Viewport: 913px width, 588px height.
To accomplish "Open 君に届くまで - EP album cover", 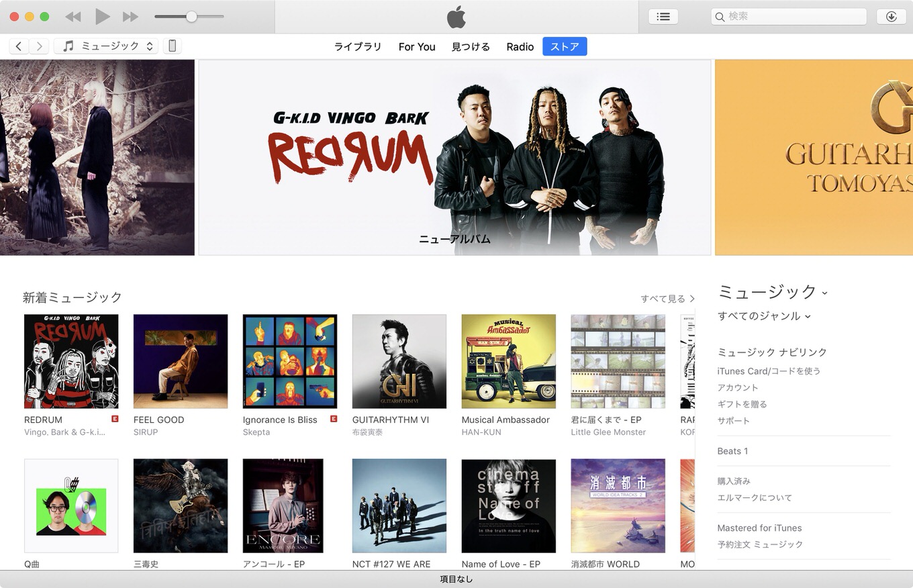I will click(x=618, y=361).
